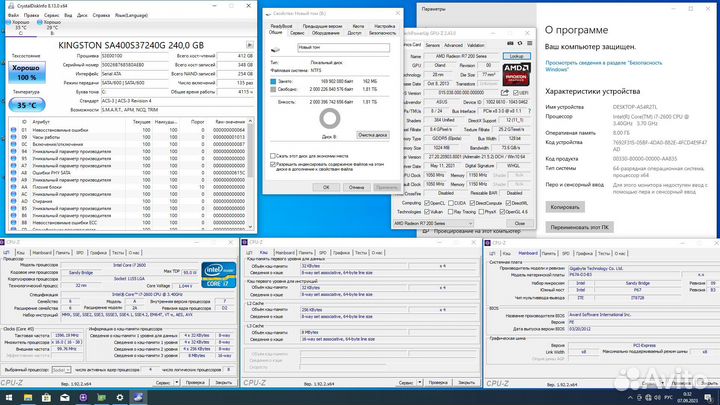Viewport: 720px width, 405px height.
Task: Click status dot of 'Плохие блоки' row
Action: [x=13, y=187]
